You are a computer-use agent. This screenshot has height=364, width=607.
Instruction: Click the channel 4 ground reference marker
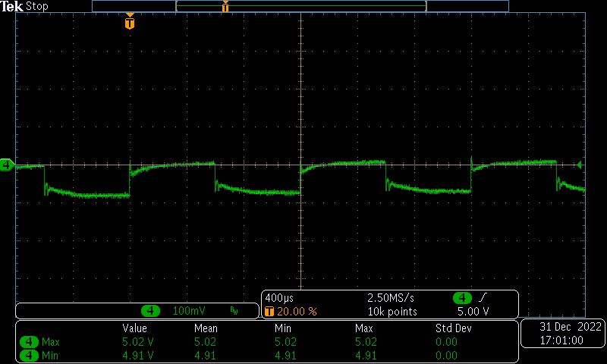7,165
